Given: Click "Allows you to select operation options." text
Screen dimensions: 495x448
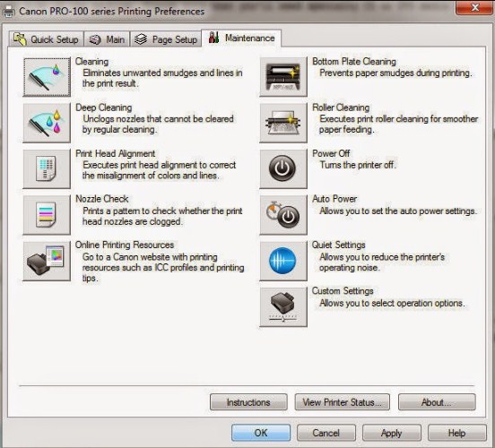Looking at the screenshot, I should point(392,303).
